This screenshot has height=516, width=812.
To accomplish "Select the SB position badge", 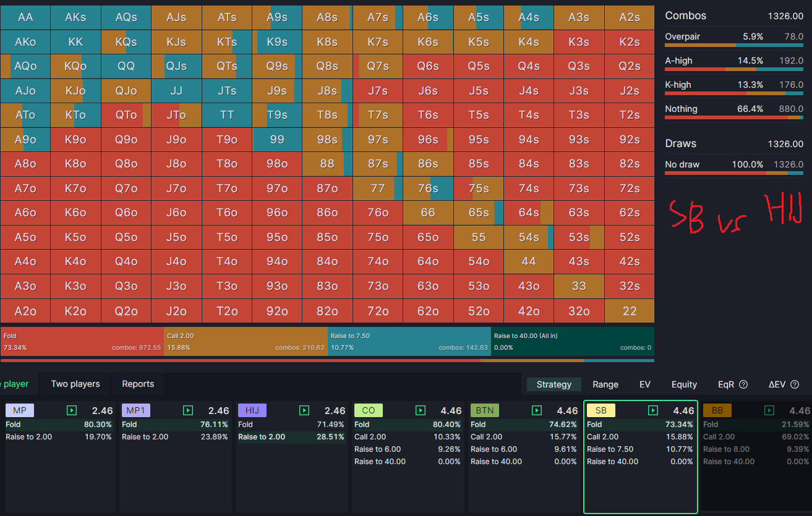I will 601,410.
